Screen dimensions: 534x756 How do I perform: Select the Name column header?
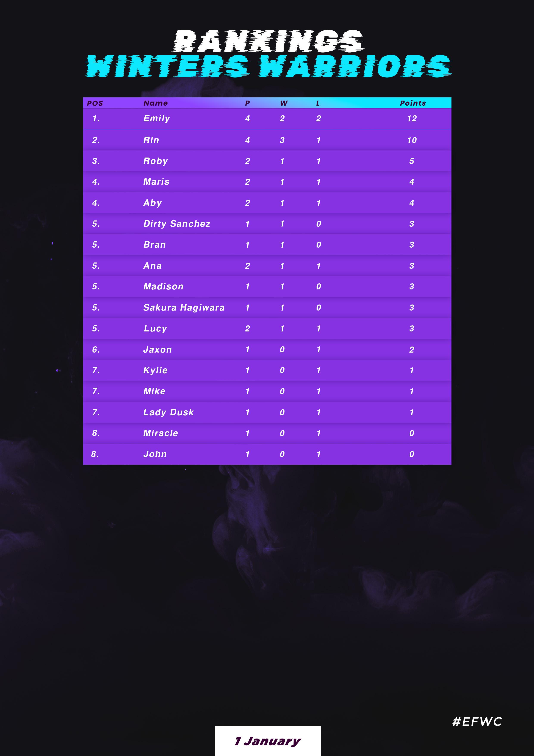(x=156, y=103)
